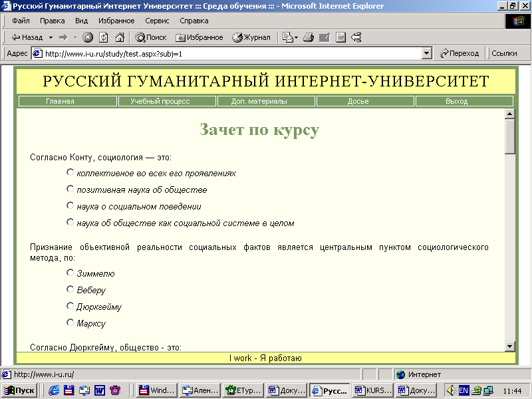Expand the address bar dropdown list
The image size is (532, 399).
coord(426,54)
